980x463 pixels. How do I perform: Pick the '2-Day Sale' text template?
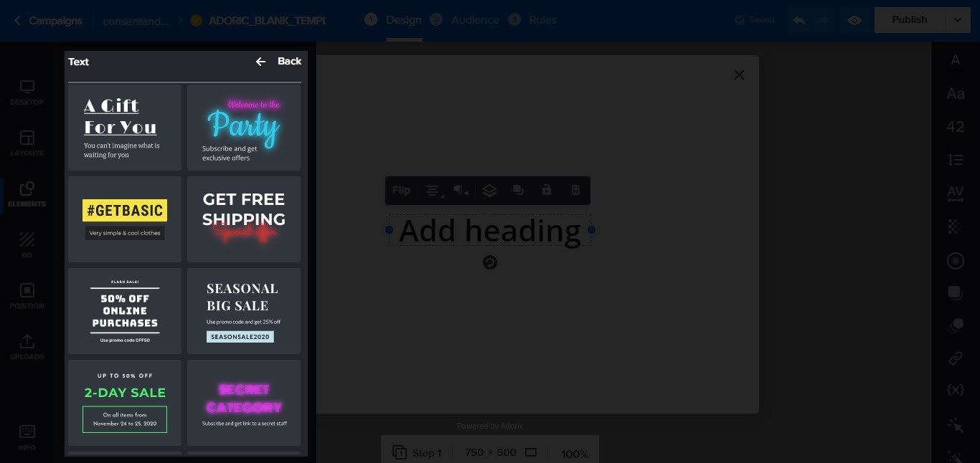[125, 403]
